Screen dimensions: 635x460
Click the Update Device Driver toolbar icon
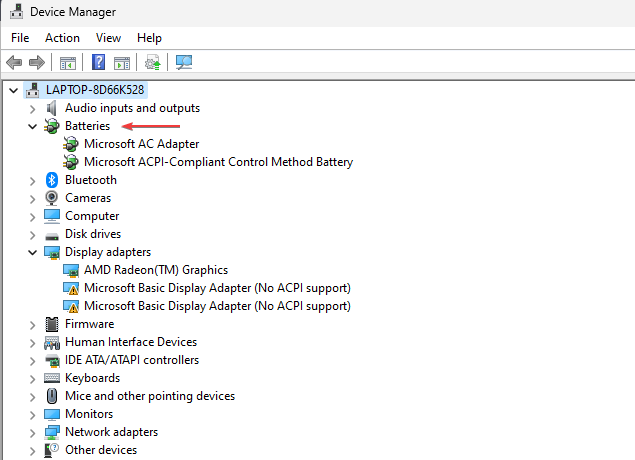pyautogui.click(x=152, y=62)
